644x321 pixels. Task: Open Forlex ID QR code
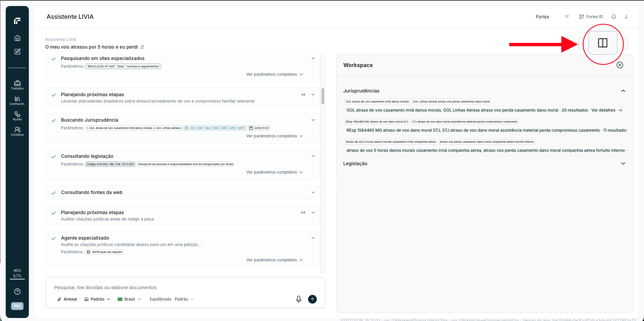tap(591, 17)
